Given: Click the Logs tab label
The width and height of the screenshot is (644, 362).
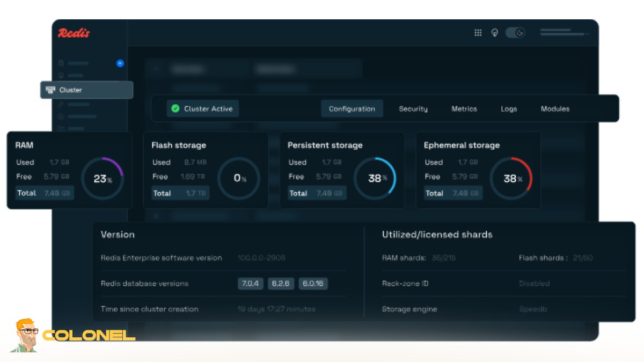Looking at the screenshot, I should point(508,108).
